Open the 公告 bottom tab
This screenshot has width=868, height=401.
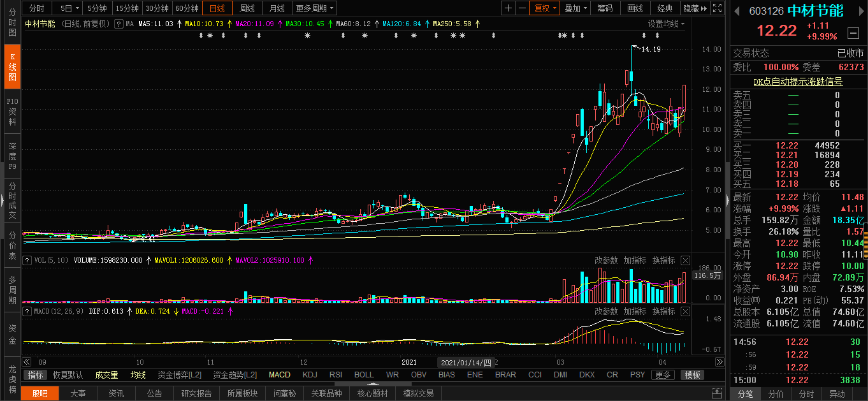point(155,394)
